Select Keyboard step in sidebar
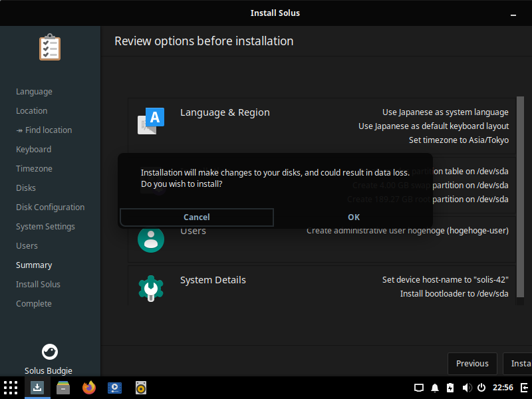This screenshot has height=399, width=532. tap(34, 150)
